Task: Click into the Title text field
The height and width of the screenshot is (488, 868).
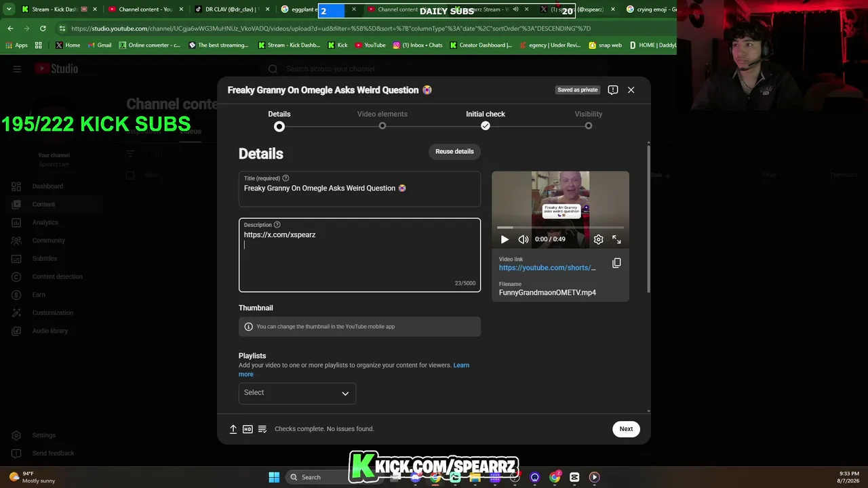Action: coord(359,188)
